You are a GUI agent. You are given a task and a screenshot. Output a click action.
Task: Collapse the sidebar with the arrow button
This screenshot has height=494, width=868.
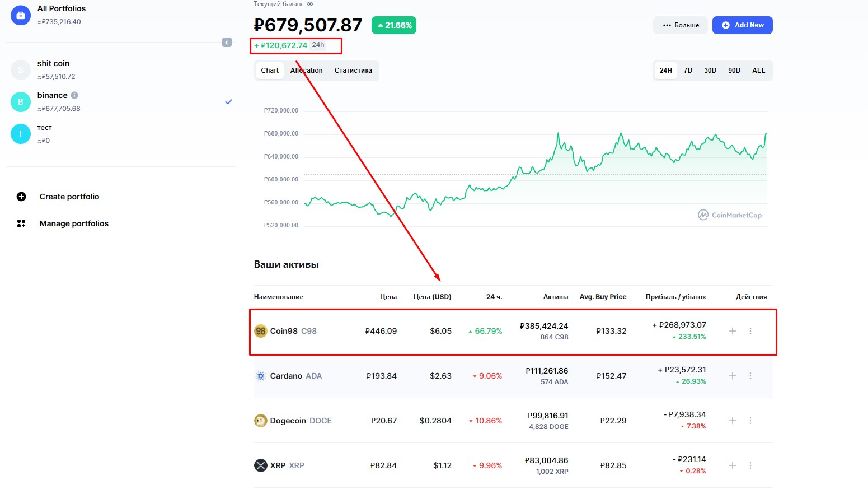227,43
